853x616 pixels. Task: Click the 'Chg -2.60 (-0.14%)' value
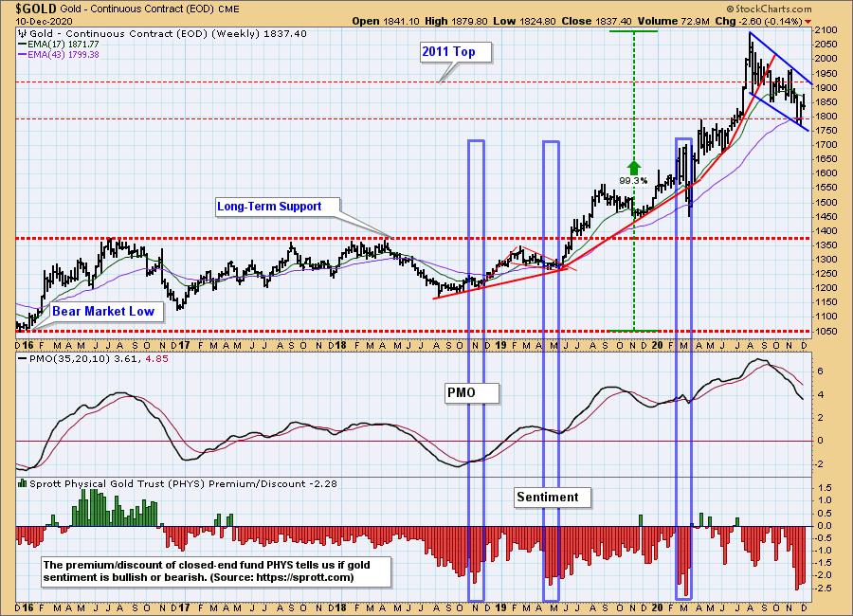pyautogui.click(x=758, y=21)
